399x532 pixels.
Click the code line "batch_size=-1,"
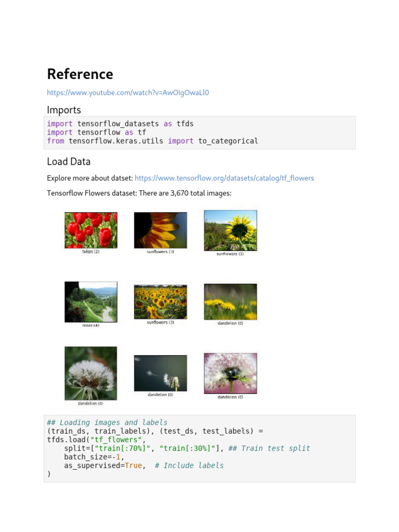(x=95, y=457)
